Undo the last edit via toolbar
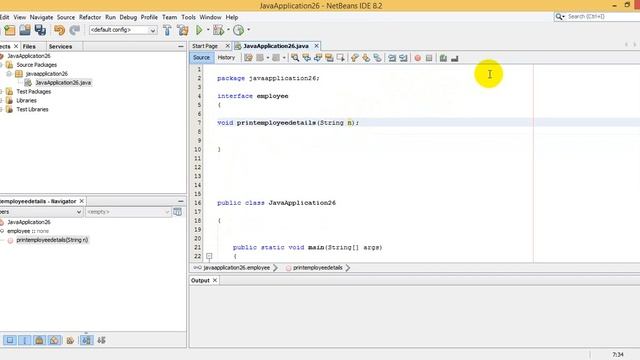This screenshot has height=360, width=640. pos(60,30)
